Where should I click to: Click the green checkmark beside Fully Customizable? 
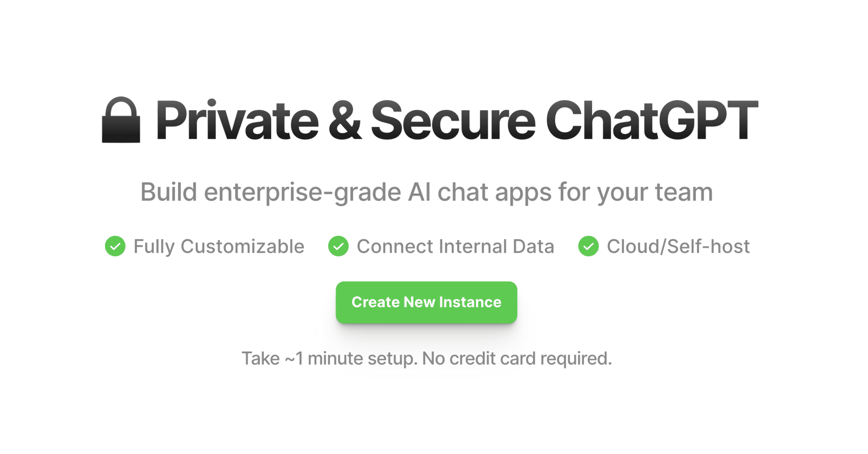115,246
